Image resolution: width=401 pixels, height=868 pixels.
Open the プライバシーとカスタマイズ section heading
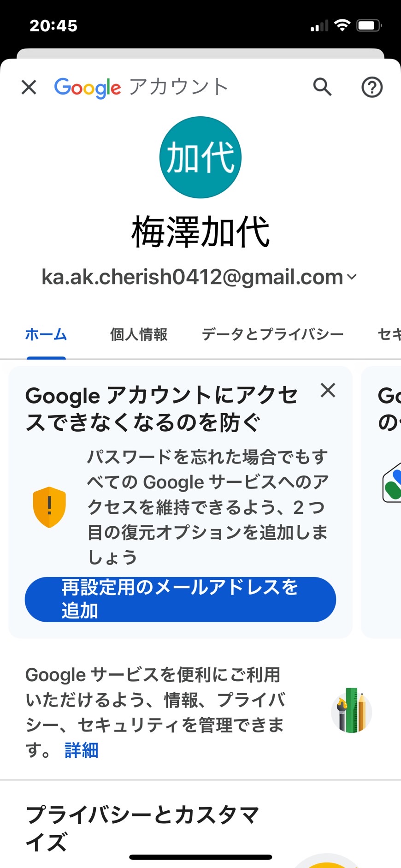click(x=142, y=828)
